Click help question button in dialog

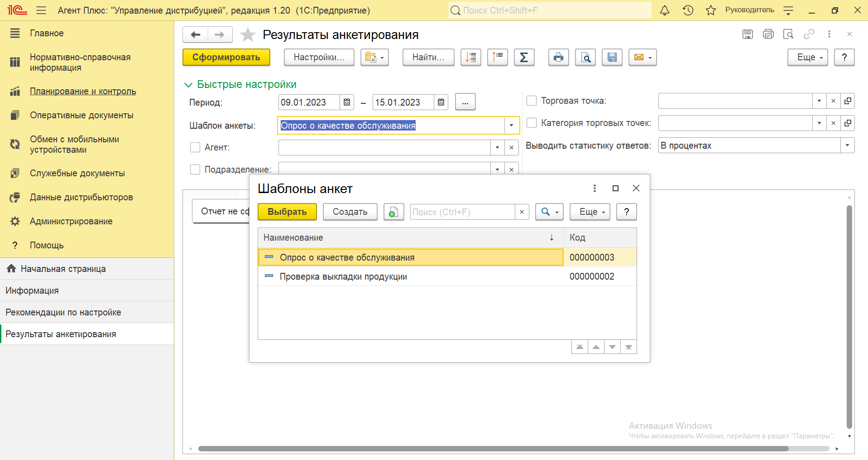tap(627, 212)
